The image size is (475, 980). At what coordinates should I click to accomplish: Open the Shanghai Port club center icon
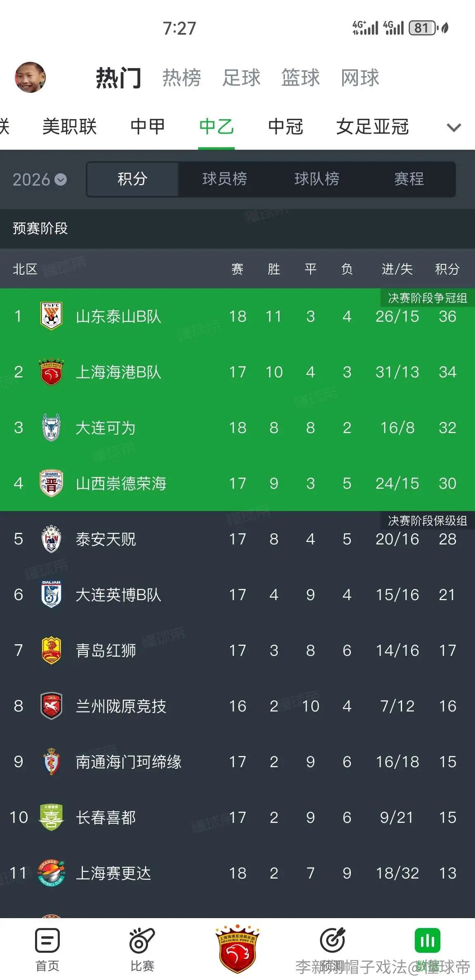pos(237,948)
